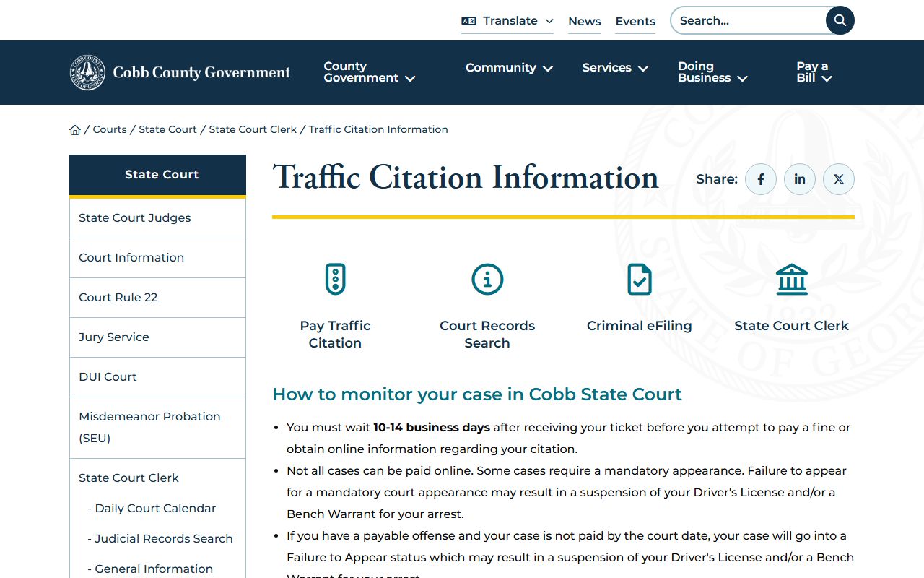Click the info circle Court Records icon
This screenshot has width=924, height=578.
click(x=487, y=279)
